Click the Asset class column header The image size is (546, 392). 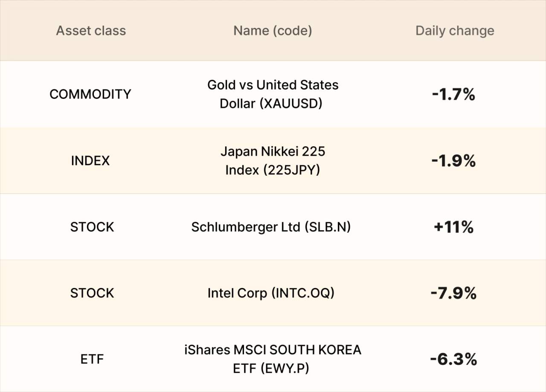point(91,31)
